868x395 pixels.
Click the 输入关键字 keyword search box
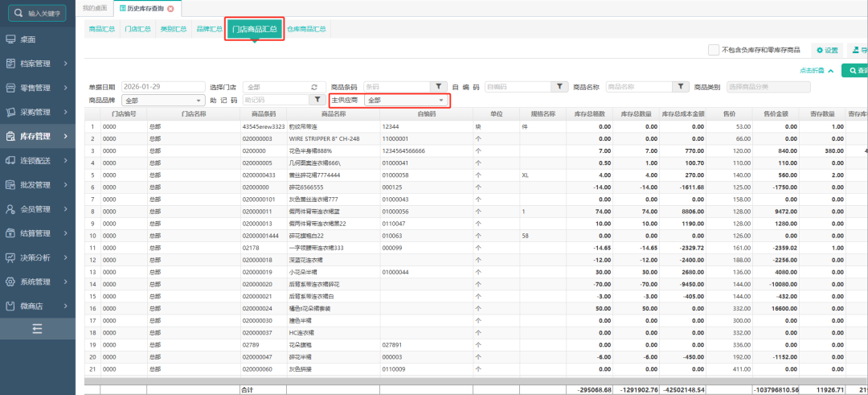pyautogui.click(x=37, y=12)
